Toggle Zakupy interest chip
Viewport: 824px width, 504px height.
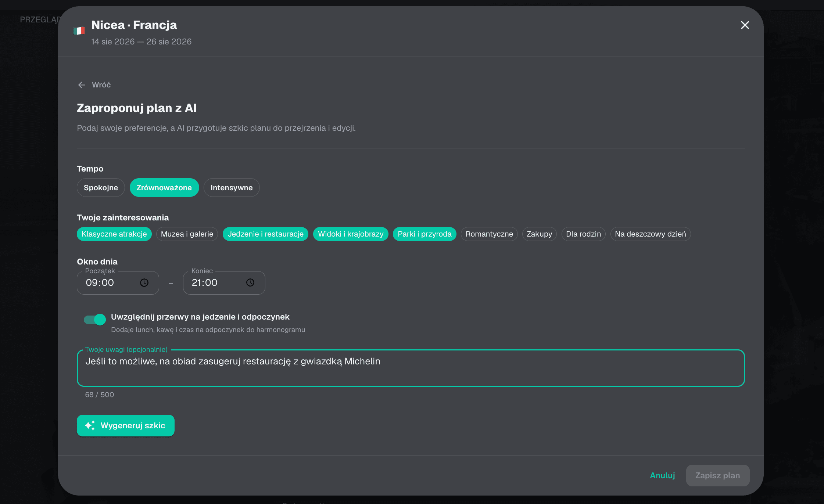coord(539,234)
